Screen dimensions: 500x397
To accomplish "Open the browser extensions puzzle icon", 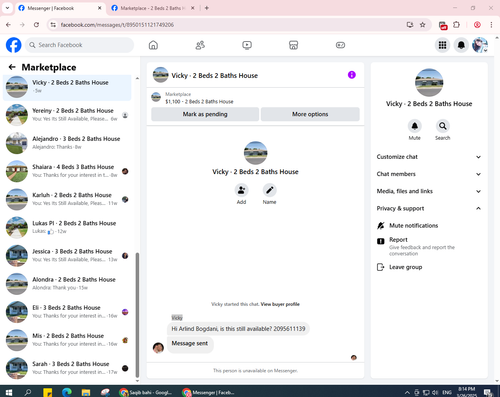I will pyautogui.click(x=456, y=25).
